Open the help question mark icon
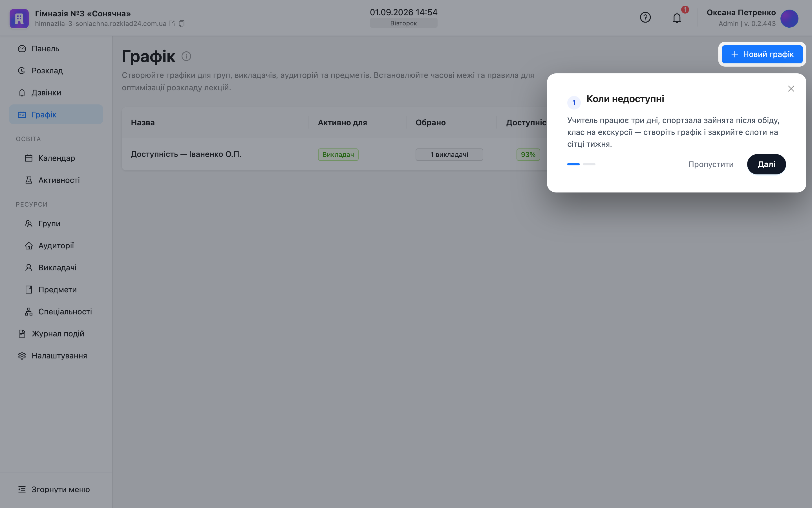 645,17
